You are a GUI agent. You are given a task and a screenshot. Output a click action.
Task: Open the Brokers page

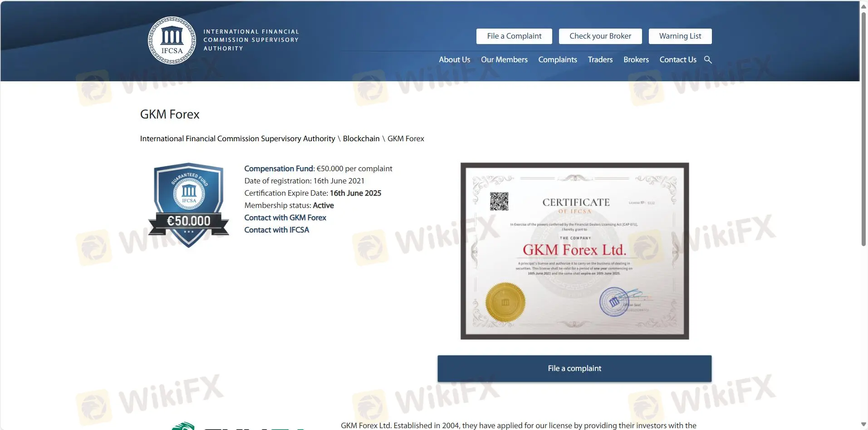(636, 59)
